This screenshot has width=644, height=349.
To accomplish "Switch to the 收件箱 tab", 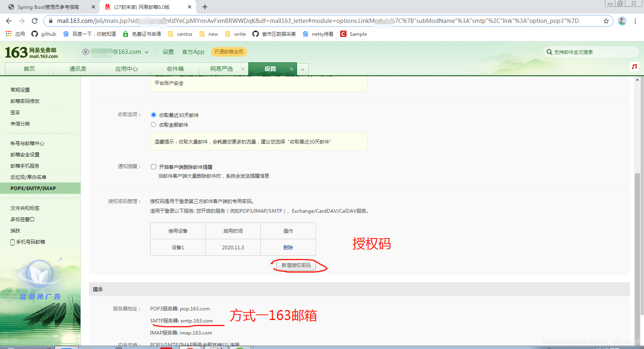I will (175, 69).
